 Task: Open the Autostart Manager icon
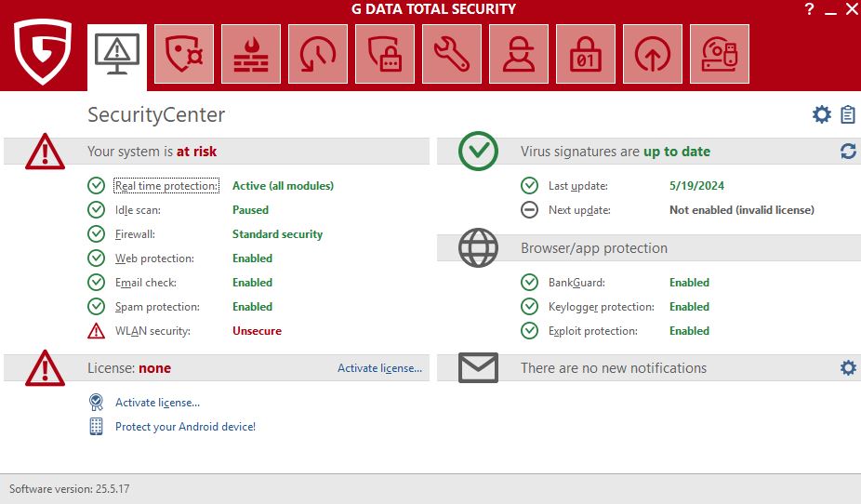pos(653,54)
